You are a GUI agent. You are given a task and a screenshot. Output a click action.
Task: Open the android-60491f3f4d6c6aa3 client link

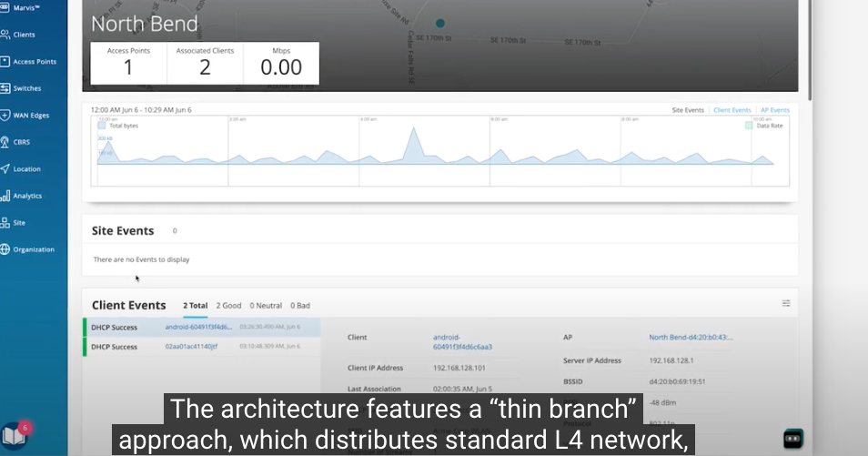tap(461, 341)
